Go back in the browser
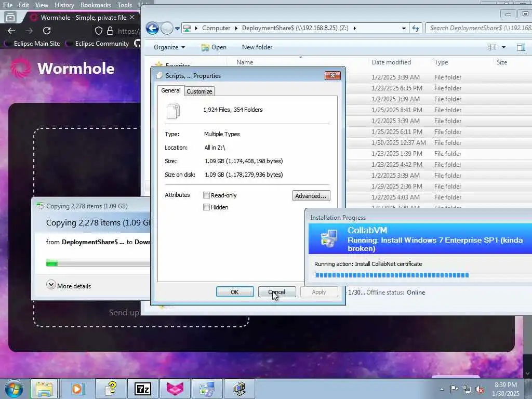This screenshot has width=532, height=399. pyautogui.click(x=11, y=31)
